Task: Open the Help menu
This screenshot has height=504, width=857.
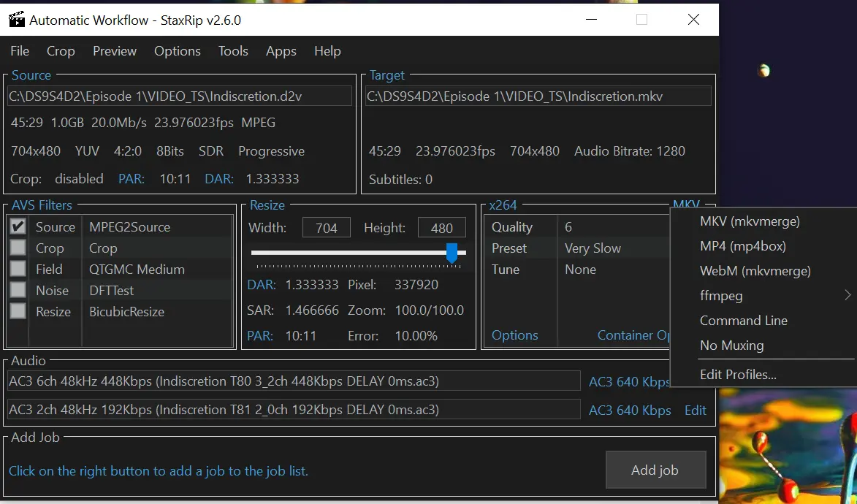Action: coord(327,51)
